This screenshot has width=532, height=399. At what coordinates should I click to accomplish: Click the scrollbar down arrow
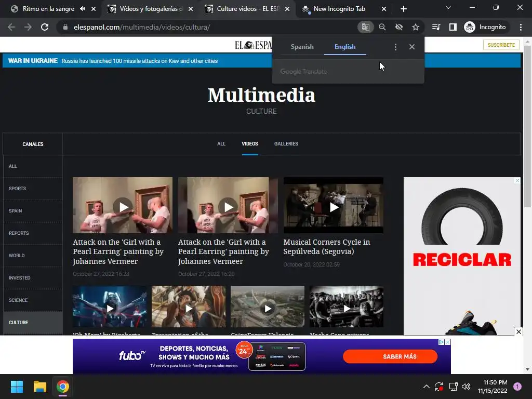click(x=527, y=369)
